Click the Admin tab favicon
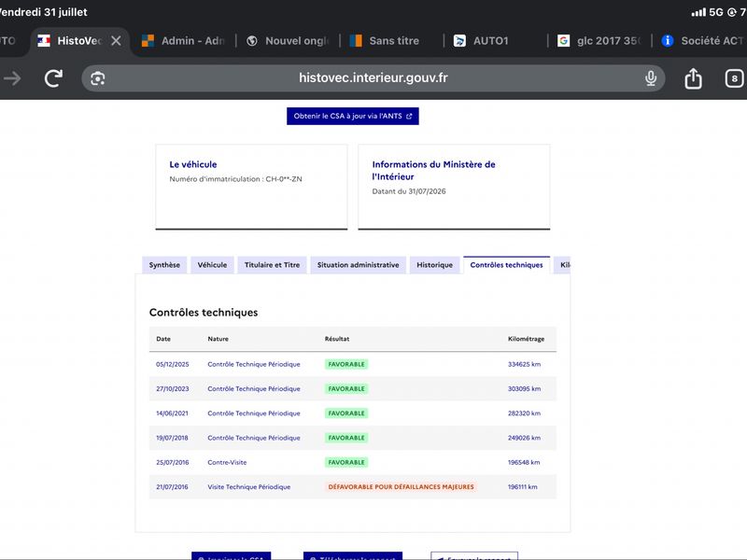Image resolution: width=747 pixels, height=560 pixels. [x=148, y=41]
